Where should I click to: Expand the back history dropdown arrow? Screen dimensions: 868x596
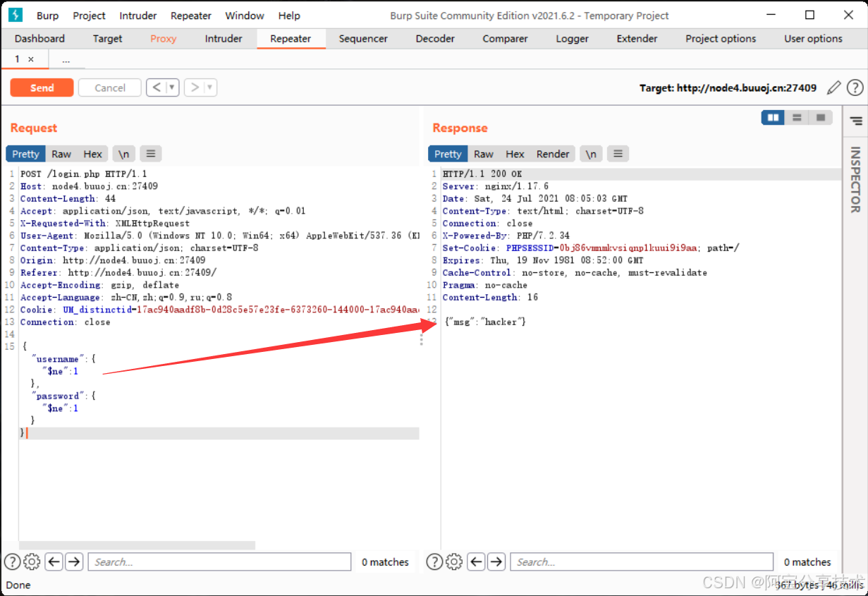click(x=172, y=87)
